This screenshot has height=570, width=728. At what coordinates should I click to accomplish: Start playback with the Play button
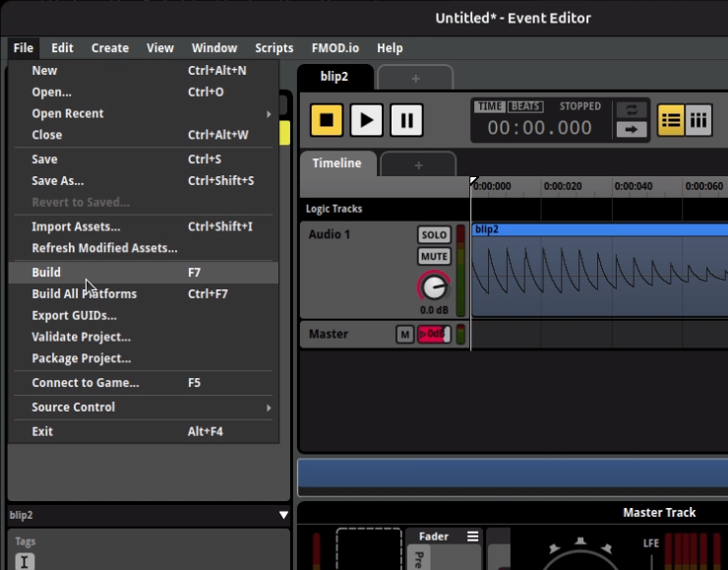tap(366, 120)
